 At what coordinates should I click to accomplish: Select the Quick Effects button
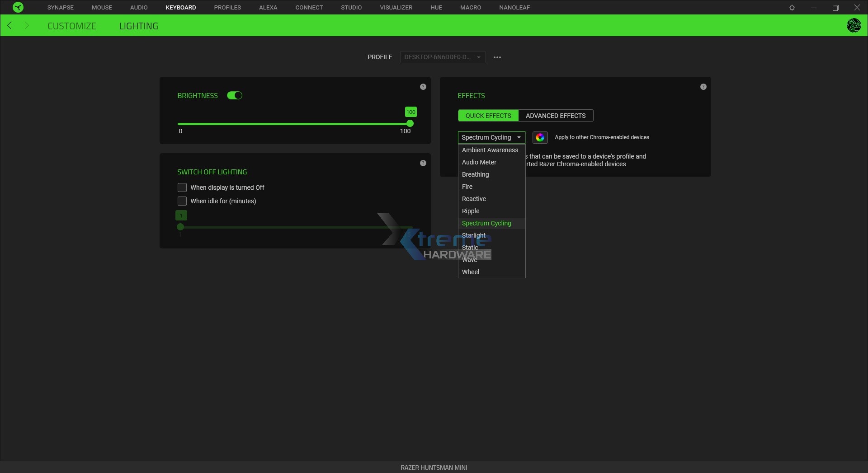point(488,116)
